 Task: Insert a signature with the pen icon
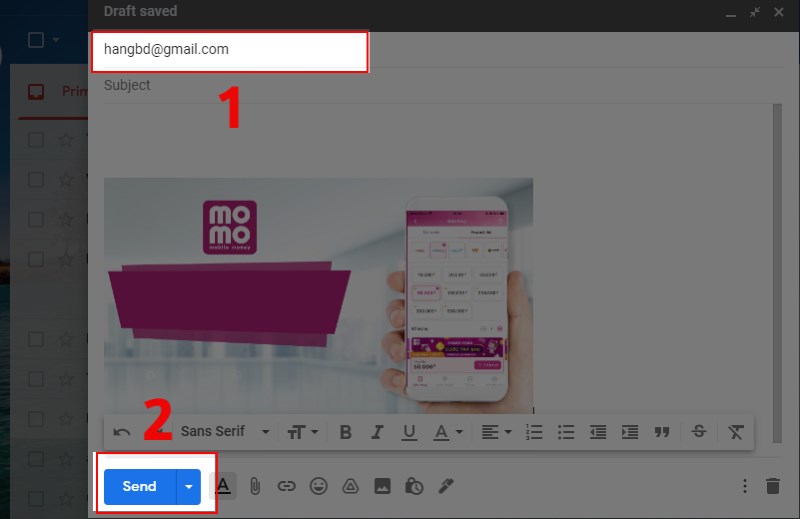point(446,486)
